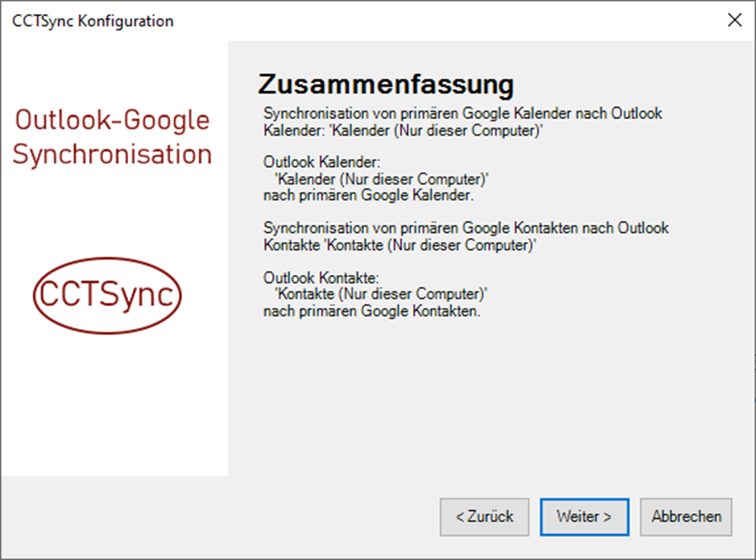The width and height of the screenshot is (756, 560).
Task: Click 'Synchronisation von primären Google Kontakten' sentence
Action: pos(466,236)
